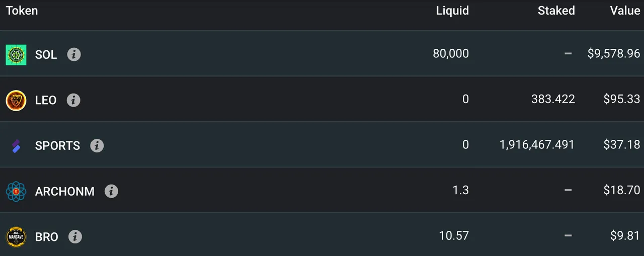This screenshot has height=256, width=644.
Task: Click the LEO lion logo
Action: (x=16, y=101)
